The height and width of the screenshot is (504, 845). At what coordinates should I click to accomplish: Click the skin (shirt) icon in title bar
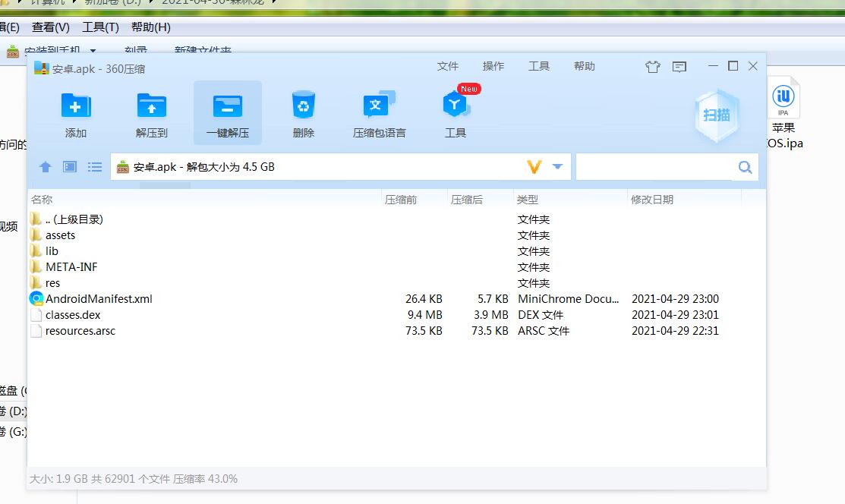click(653, 67)
